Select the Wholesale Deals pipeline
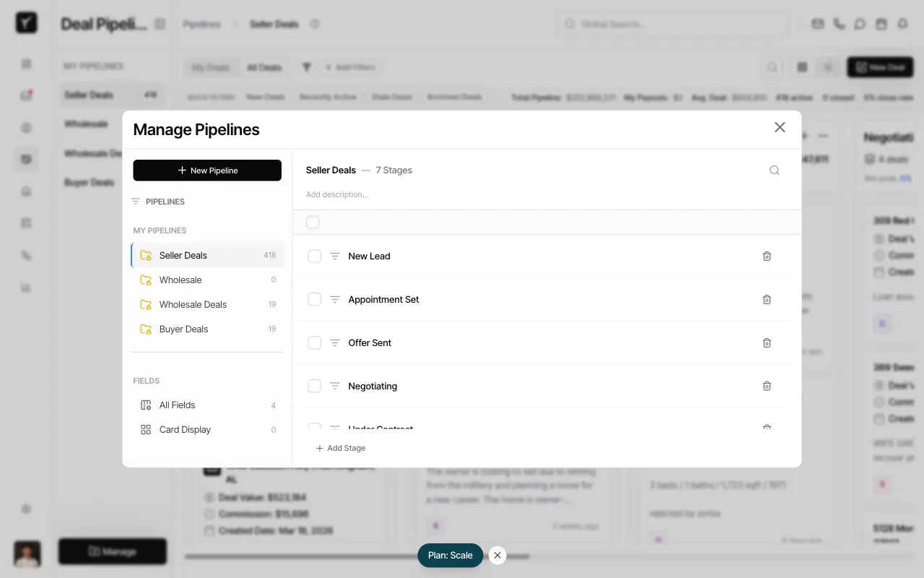The height and width of the screenshot is (578, 924). (x=193, y=304)
